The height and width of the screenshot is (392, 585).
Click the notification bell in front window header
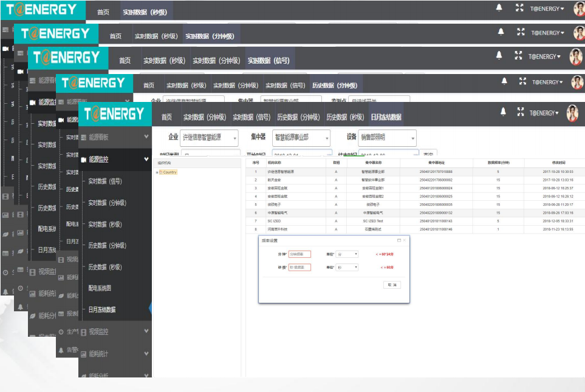[503, 112]
